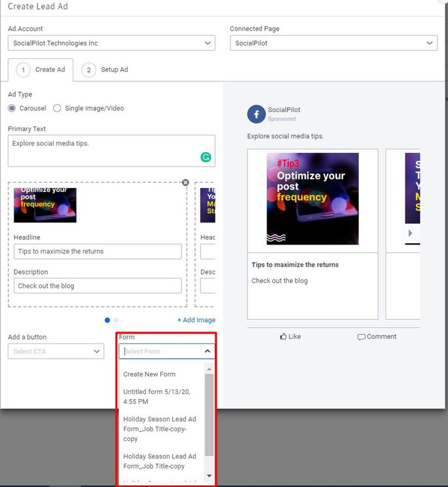Click preview text Check out the blog
This screenshot has width=448, height=487.
pyautogui.click(x=280, y=281)
